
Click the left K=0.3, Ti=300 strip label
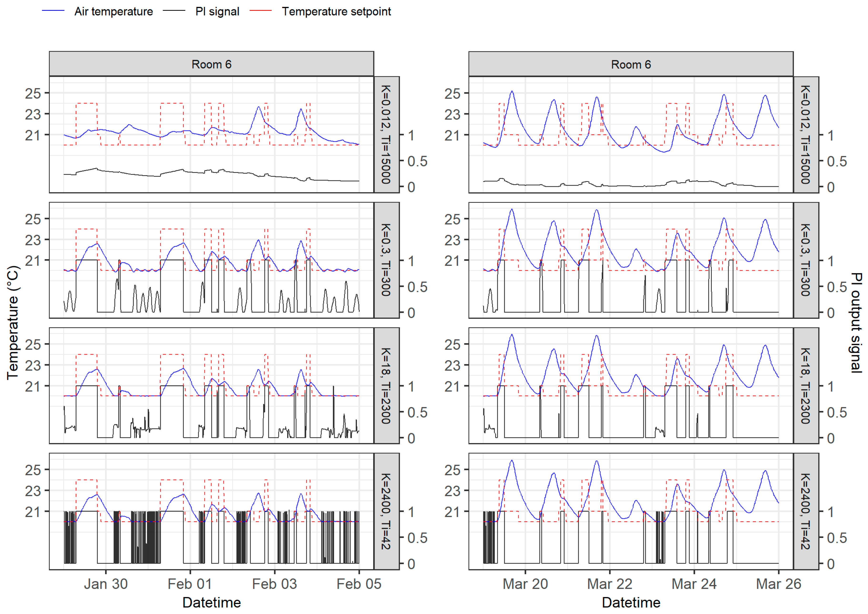[x=386, y=260]
